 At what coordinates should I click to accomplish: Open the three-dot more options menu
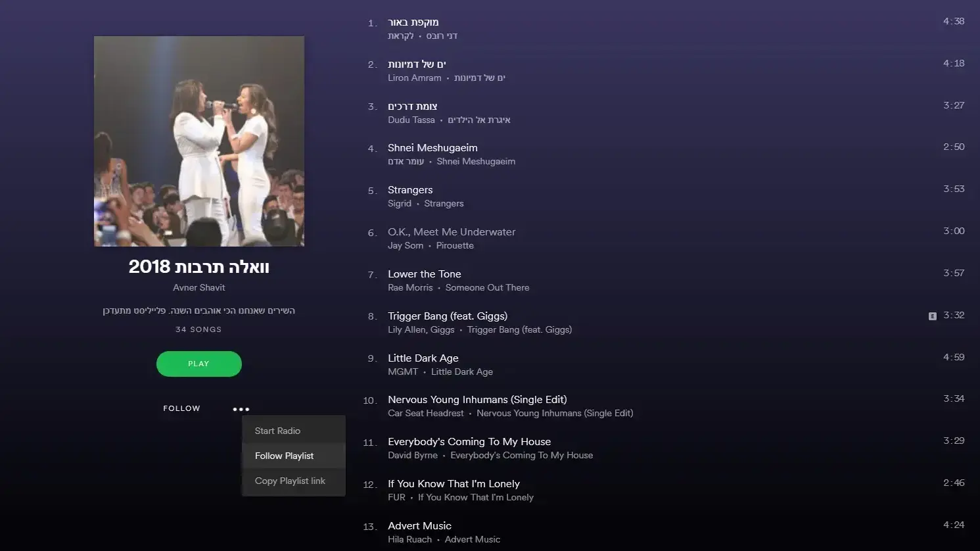tap(241, 409)
